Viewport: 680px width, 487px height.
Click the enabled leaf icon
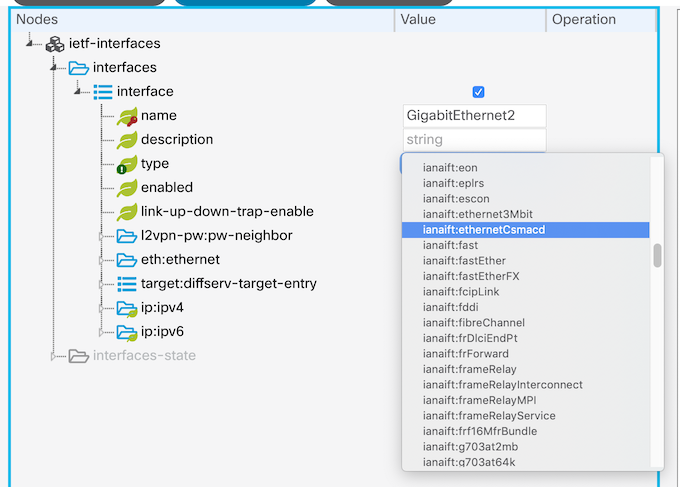(x=127, y=188)
